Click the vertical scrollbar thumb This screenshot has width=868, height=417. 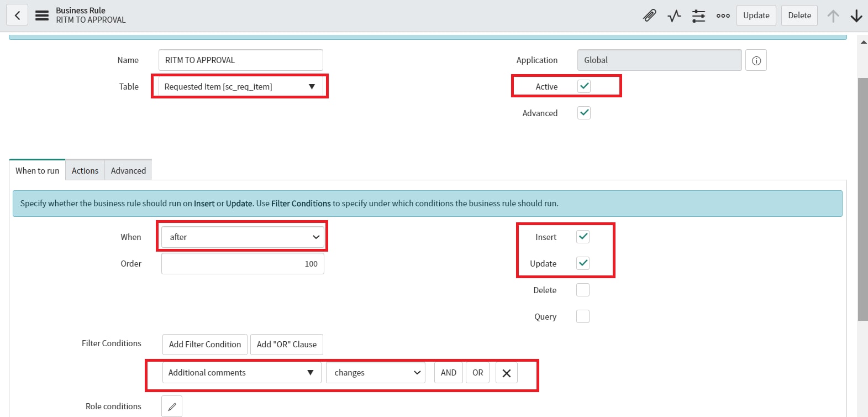click(863, 199)
